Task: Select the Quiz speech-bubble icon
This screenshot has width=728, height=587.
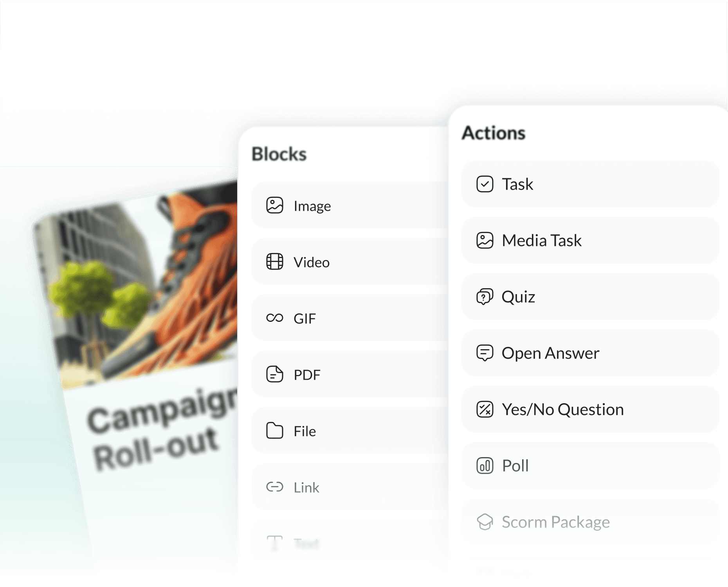Action: click(485, 297)
